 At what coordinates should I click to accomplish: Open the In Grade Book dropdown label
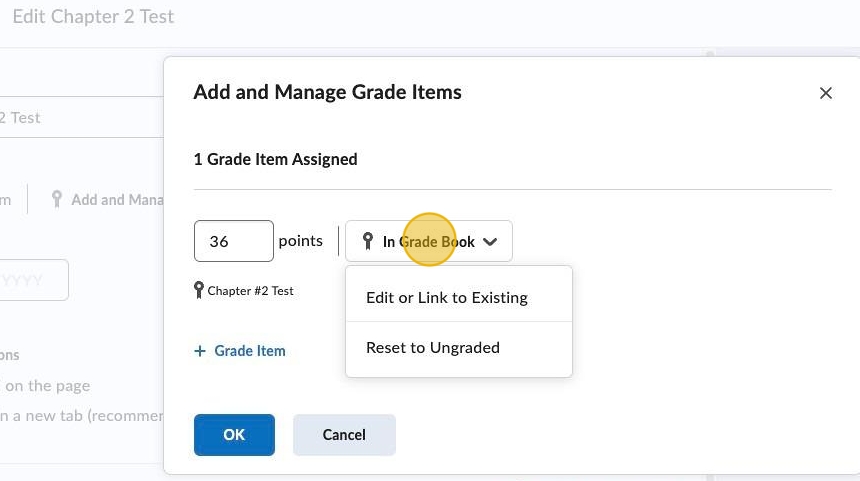(428, 242)
